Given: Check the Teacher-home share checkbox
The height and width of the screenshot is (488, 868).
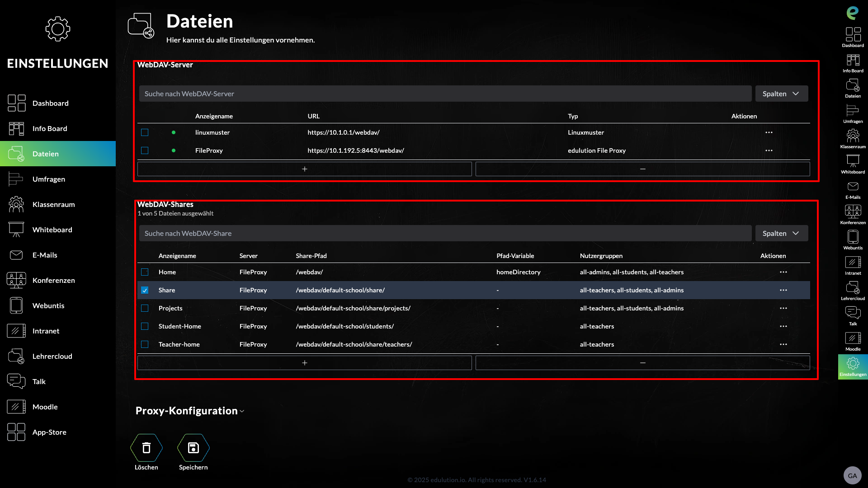Looking at the screenshot, I should click(x=145, y=344).
